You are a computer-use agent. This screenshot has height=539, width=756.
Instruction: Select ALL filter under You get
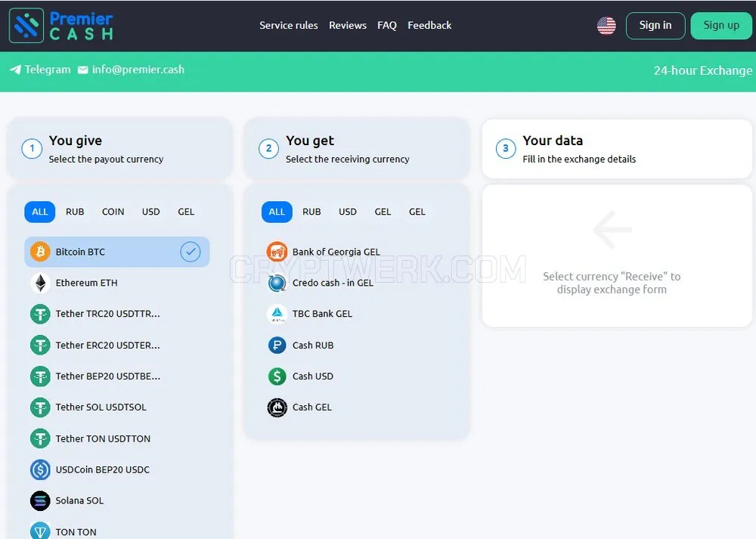pos(277,212)
